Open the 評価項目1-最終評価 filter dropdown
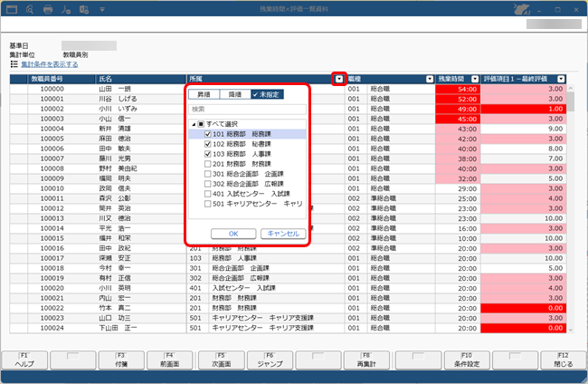 (561, 79)
